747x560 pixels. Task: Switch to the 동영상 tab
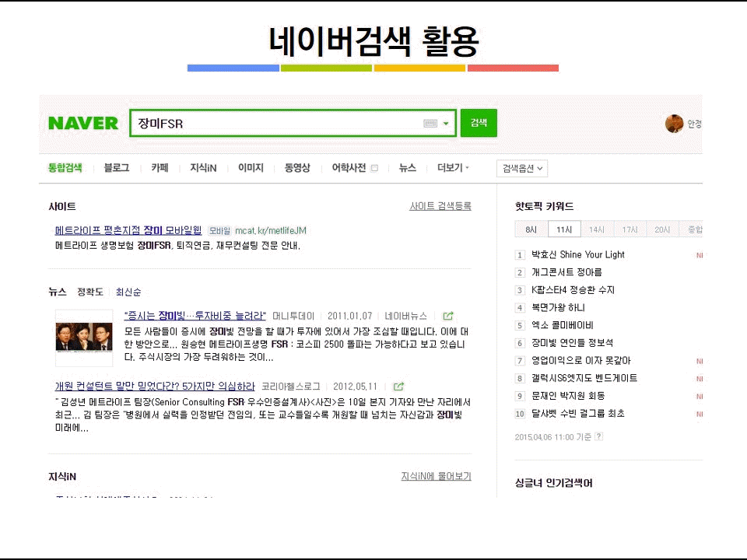coord(297,168)
